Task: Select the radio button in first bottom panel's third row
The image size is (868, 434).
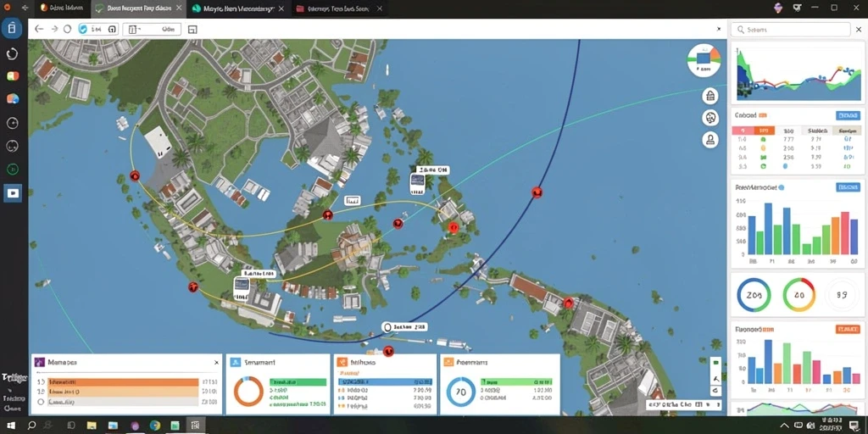Action: tap(41, 403)
